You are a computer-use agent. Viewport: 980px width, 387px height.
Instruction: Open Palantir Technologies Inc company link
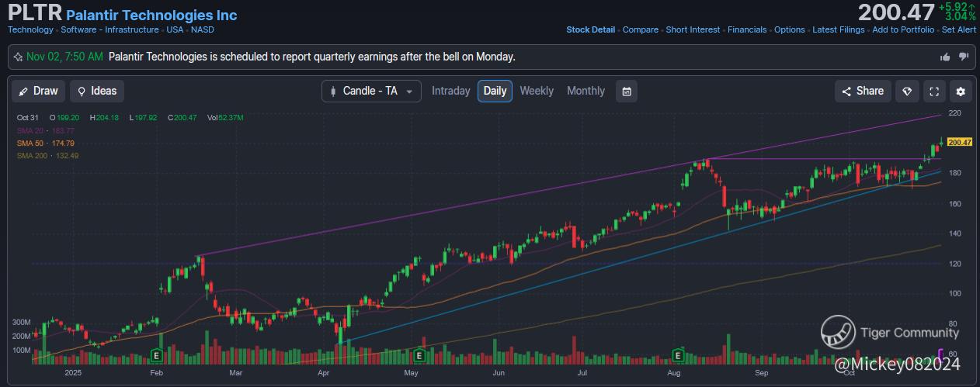coord(152,15)
